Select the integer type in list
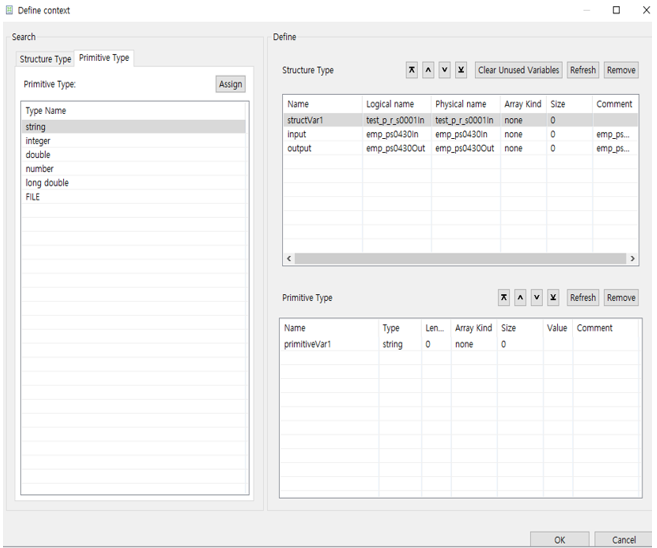657x548 pixels. click(x=38, y=141)
